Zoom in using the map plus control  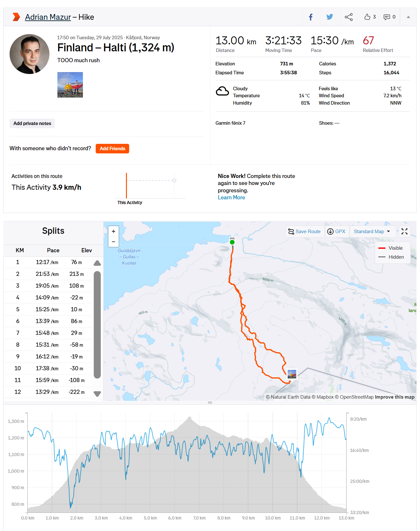[x=113, y=231]
